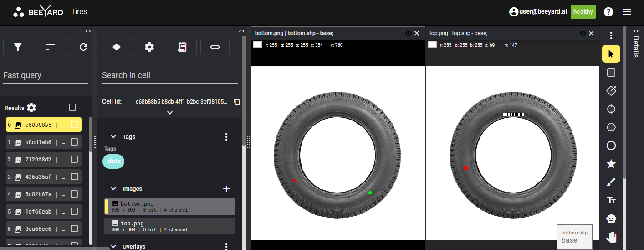644x250 pixels.
Task: Click the link chain icon button
Action: (215, 47)
